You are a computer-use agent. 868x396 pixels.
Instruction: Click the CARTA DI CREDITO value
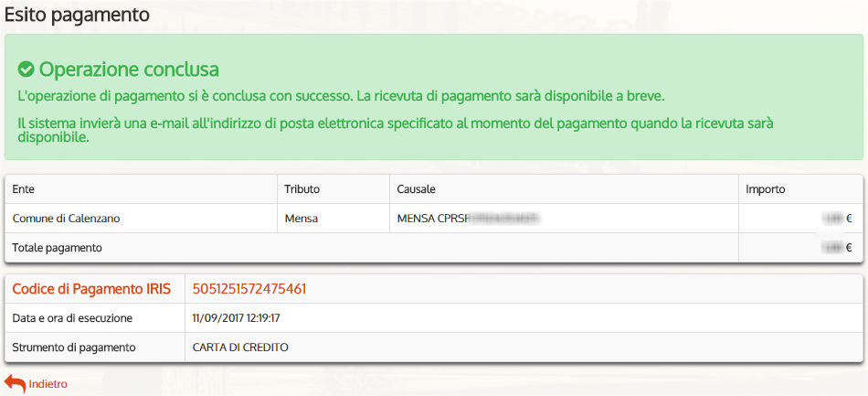click(240, 348)
